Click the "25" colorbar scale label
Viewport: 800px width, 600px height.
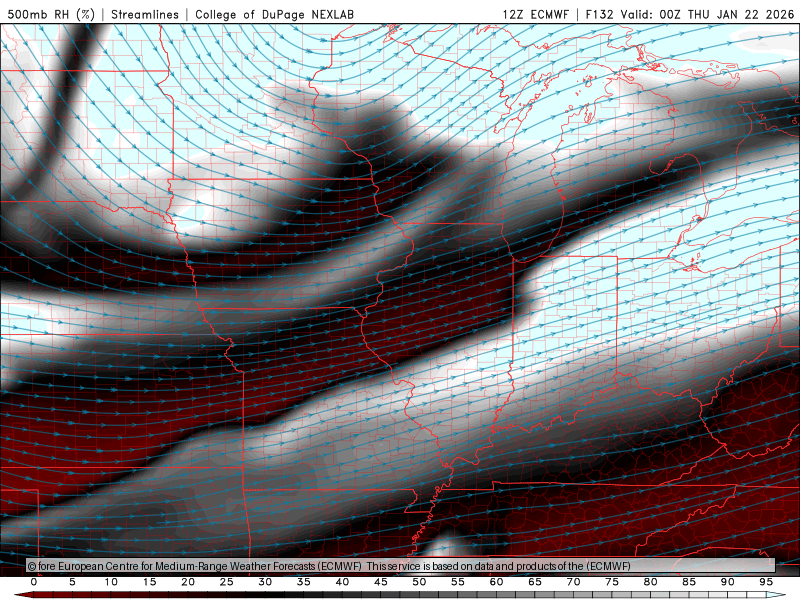click(x=227, y=582)
